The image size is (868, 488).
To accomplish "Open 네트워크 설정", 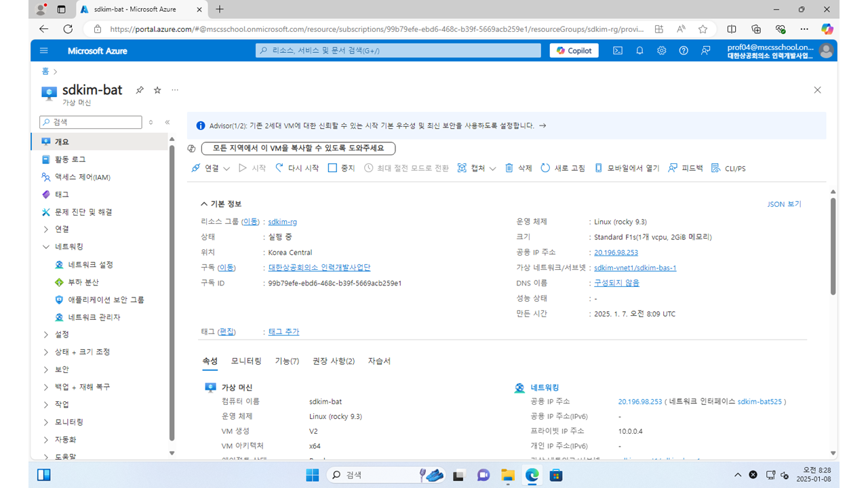I will click(90, 264).
